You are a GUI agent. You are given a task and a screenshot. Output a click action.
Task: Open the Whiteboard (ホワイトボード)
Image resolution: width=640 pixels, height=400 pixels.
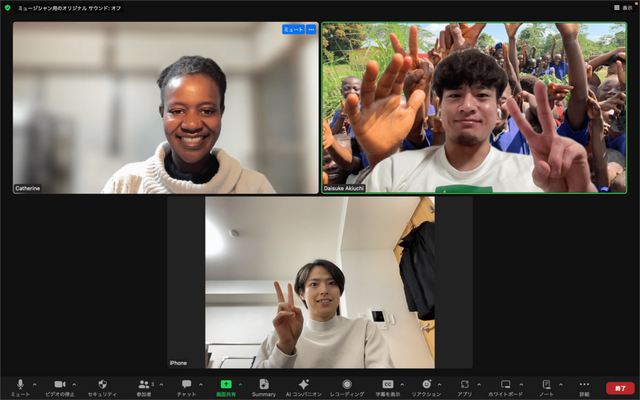[506, 384]
